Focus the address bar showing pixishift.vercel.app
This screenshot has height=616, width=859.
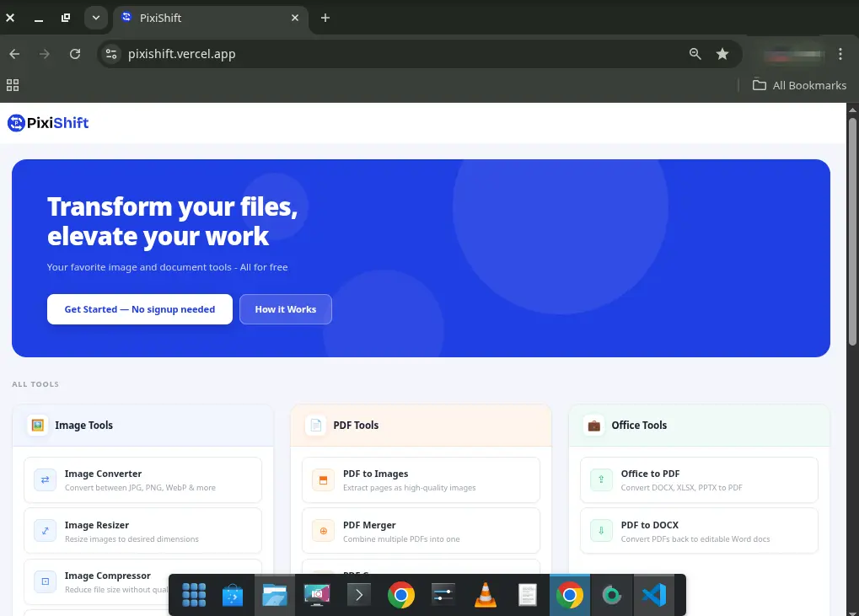[182, 54]
